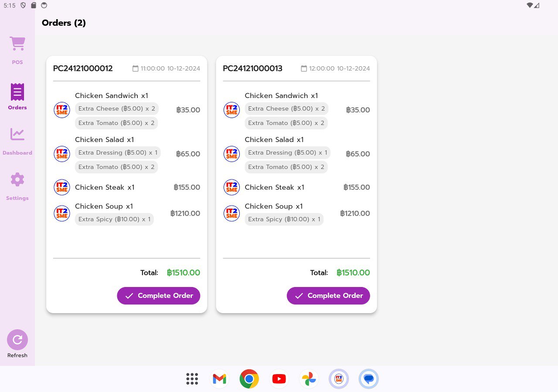The image size is (558, 392).
Task: Select the Orders receipt icon in sidebar
Action: click(17, 92)
